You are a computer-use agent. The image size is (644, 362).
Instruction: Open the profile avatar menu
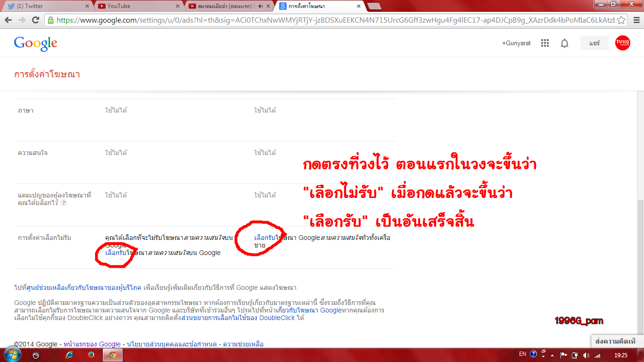tap(623, 43)
